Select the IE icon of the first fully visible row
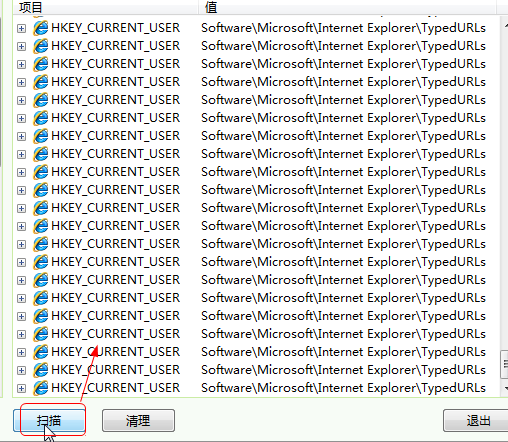Screen dimensions: 508x442 pos(41,28)
